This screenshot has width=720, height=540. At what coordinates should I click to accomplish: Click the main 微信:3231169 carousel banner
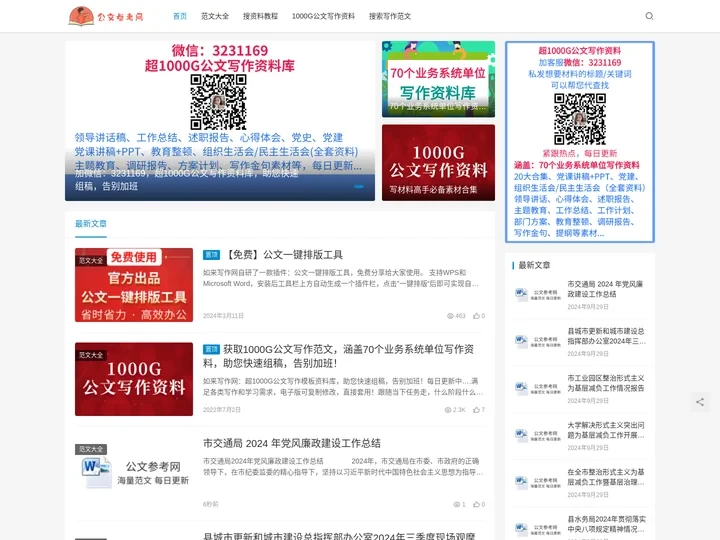click(220, 121)
